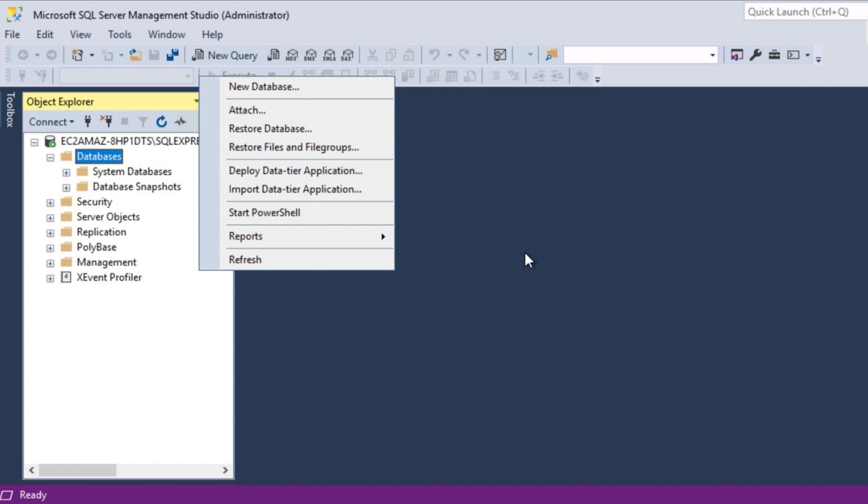Click the Analysis Services DMX Query icon
The width and height of the screenshot is (868, 504).
pyautogui.click(x=310, y=55)
